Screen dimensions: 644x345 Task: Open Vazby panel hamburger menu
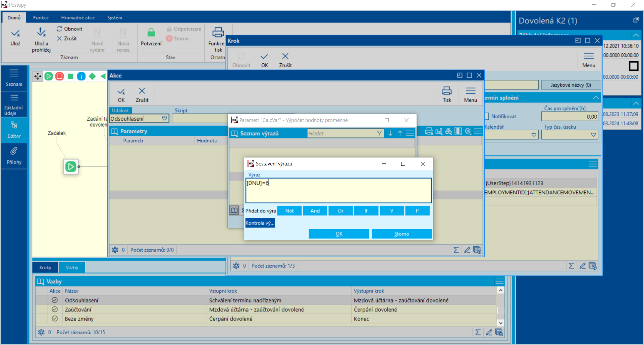tap(499, 281)
